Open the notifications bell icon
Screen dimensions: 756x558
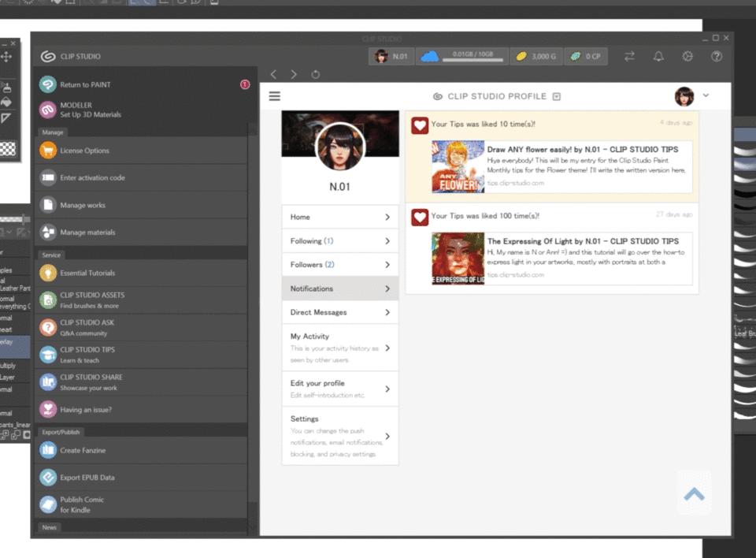pyautogui.click(x=658, y=57)
